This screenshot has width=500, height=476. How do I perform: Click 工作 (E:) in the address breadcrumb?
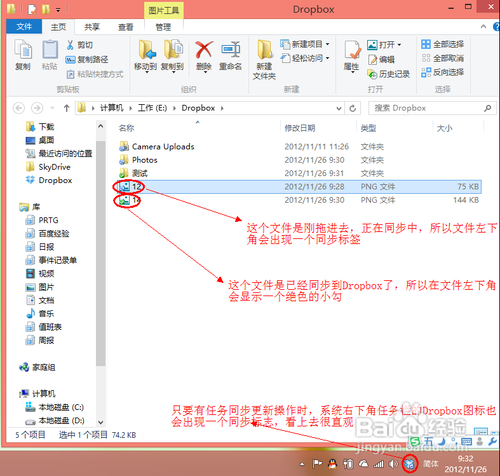coord(152,108)
